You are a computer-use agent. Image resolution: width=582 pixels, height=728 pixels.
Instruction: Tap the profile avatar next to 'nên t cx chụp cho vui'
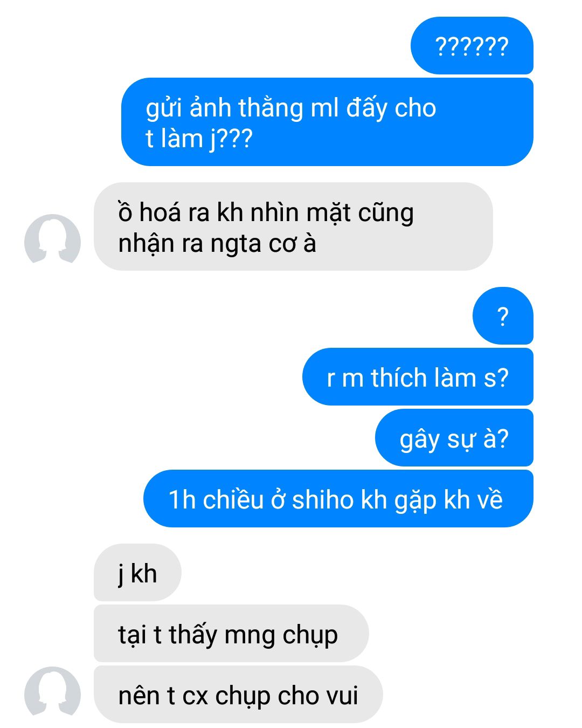pyautogui.click(x=52, y=693)
